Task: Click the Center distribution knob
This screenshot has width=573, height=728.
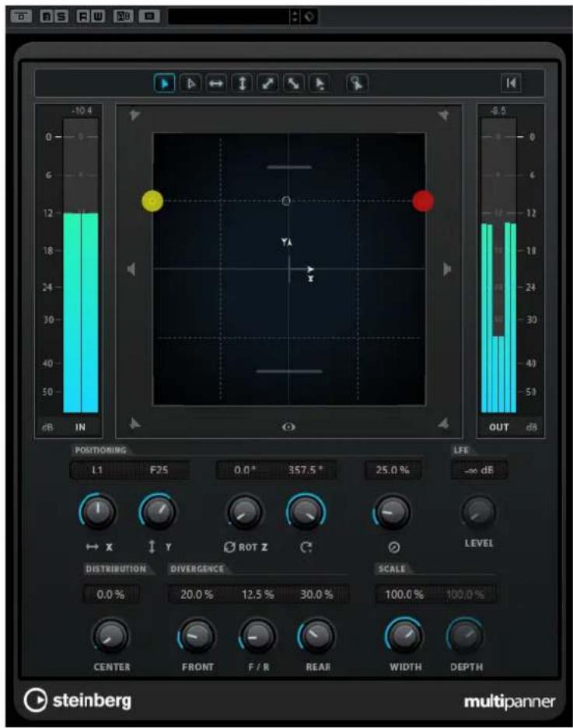Action: pyautogui.click(x=111, y=636)
